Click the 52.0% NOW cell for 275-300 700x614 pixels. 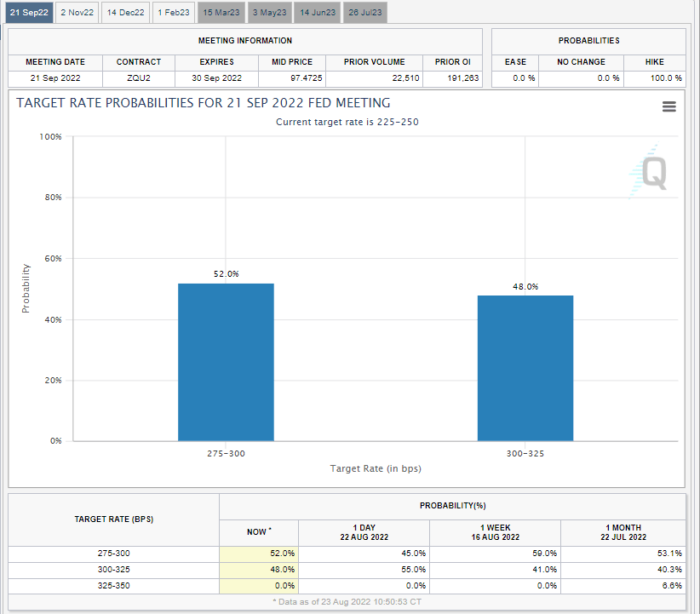pyautogui.click(x=259, y=554)
